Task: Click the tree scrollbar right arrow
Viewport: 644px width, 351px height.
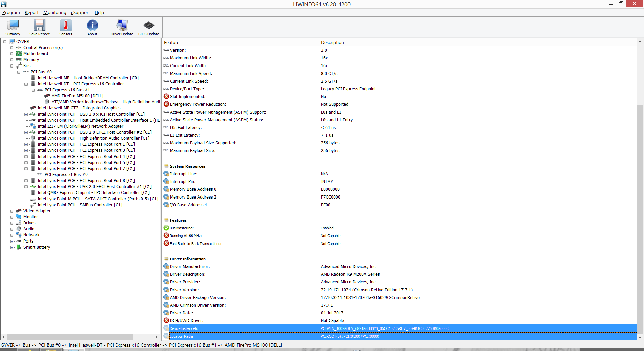Action: coord(156,337)
